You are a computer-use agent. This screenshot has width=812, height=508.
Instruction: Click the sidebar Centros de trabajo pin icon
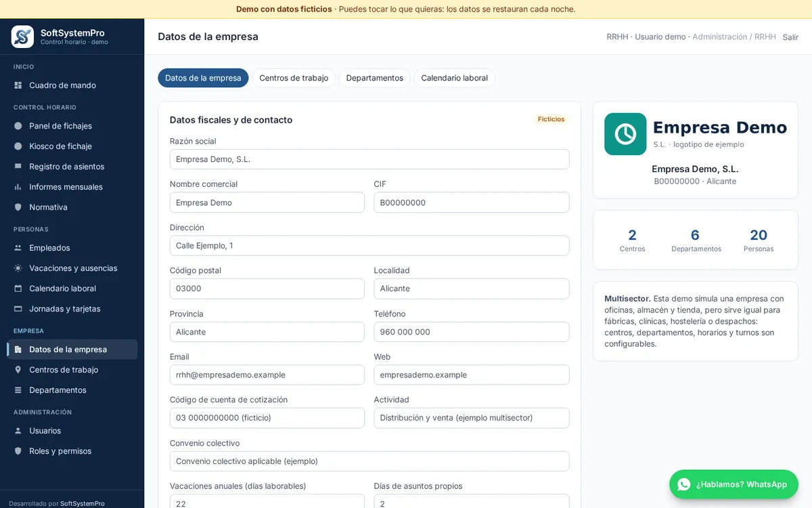pyautogui.click(x=18, y=370)
